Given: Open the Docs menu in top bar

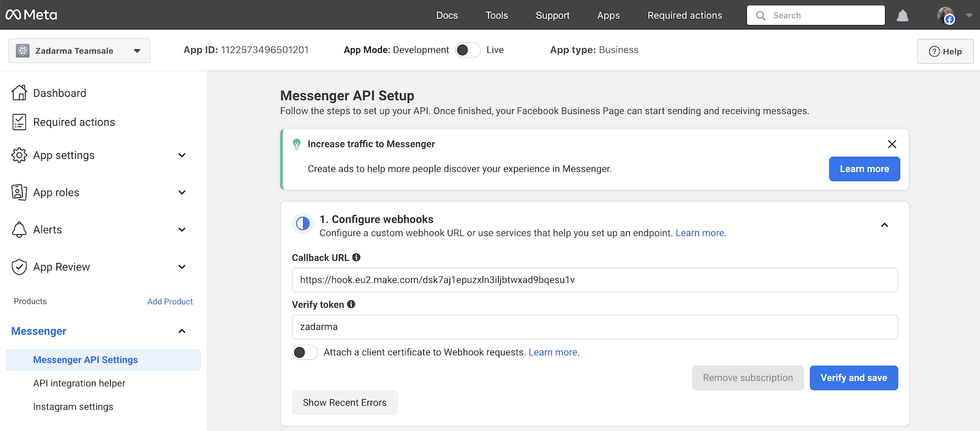Looking at the screenshot, I should click(x=447, y=15).
